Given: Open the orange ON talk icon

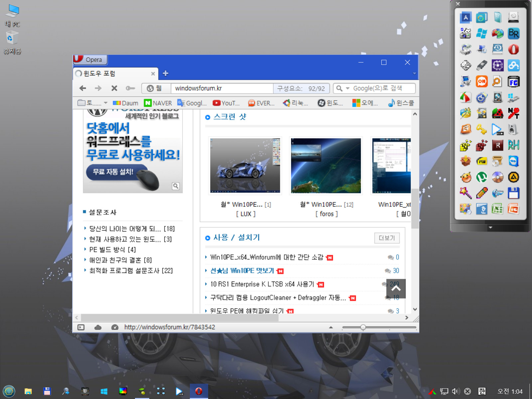Looking at the screenshot, I should 481,81.
